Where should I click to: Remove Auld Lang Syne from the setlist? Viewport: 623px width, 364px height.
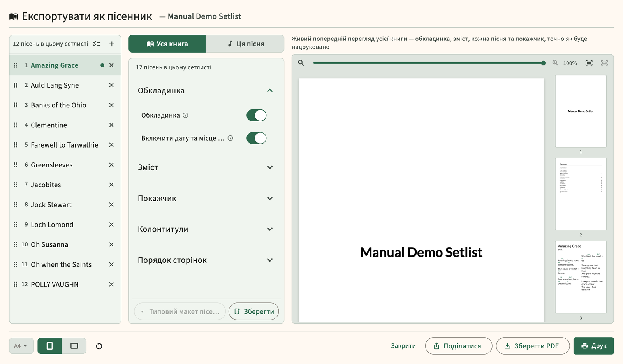click(x=111, y=85)
